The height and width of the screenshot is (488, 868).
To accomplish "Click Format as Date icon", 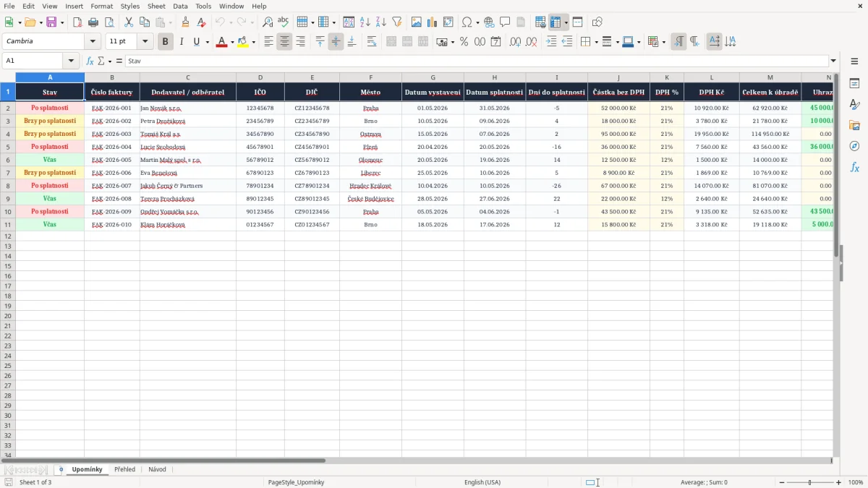I will coord(496,42).
